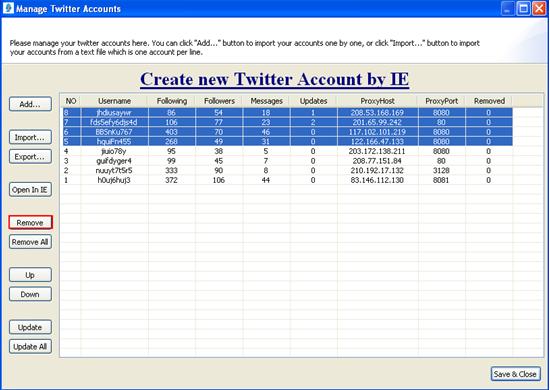Viewport: 550px width, 390px height.
Task: Click Save & Close
Action: click(x=515, y=374)
